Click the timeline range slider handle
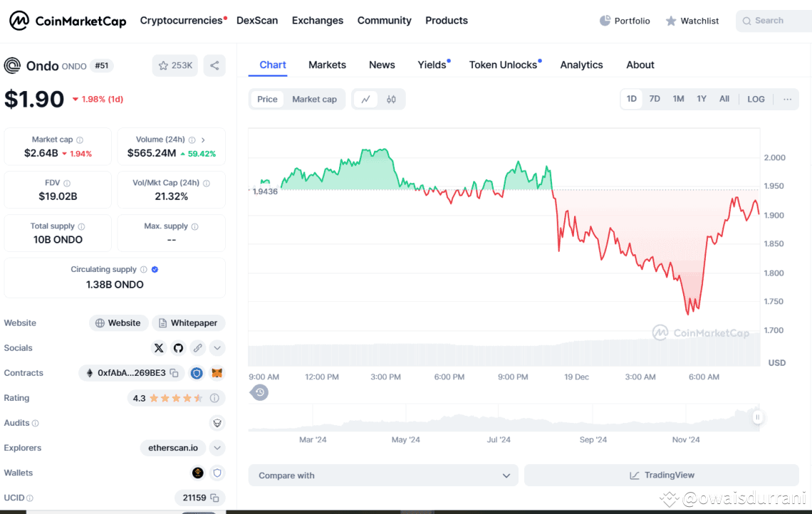 click(x=757, y=417)
